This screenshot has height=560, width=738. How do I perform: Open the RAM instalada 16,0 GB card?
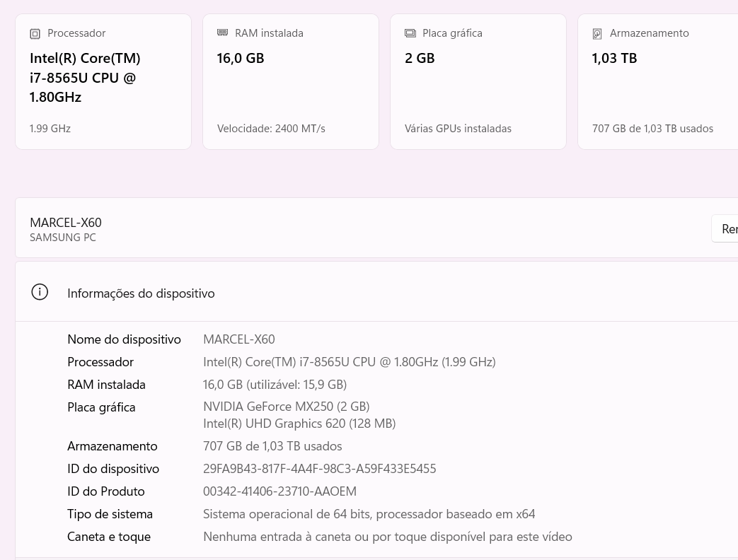point(291,81)
